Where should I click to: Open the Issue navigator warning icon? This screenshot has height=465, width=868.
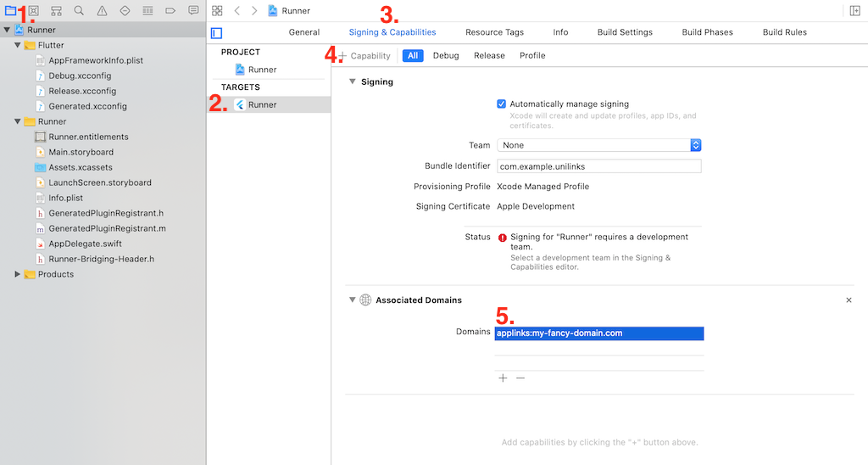click(x=102, y=10)
